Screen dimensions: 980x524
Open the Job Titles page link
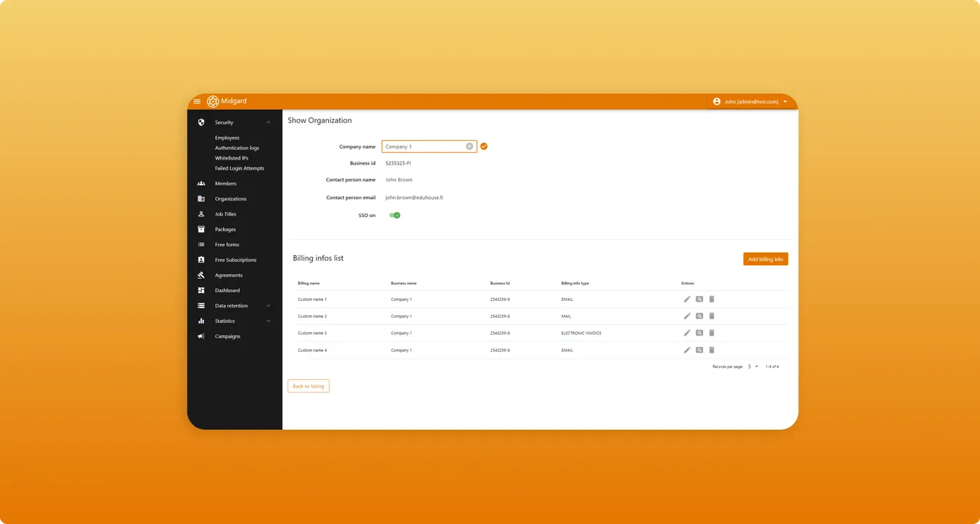[x=225, y=214]
